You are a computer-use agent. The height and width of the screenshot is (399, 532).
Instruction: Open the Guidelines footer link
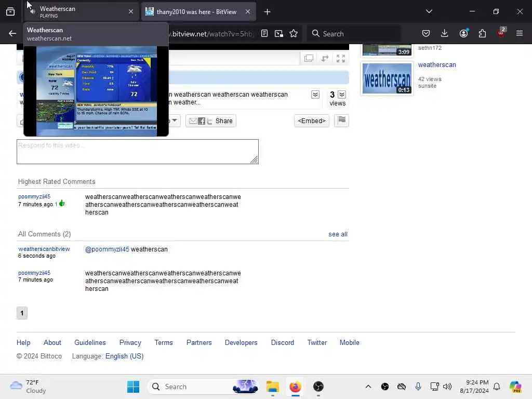(x=90, y=343)
